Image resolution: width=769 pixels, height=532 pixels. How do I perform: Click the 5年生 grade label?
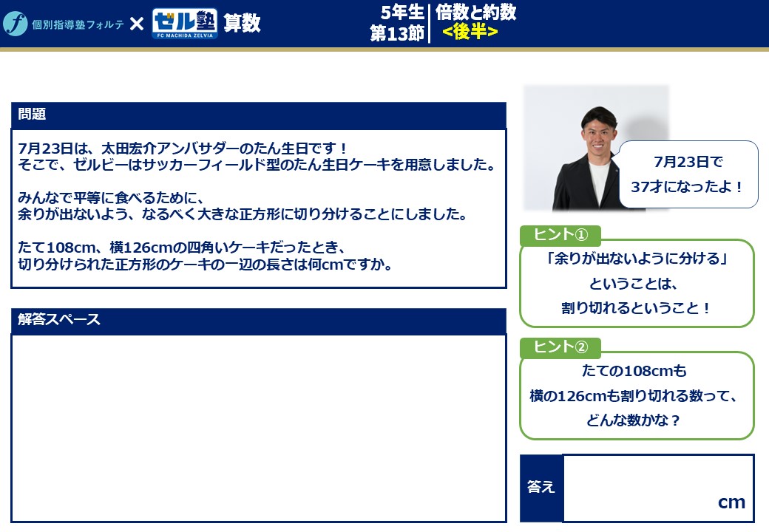tap(402, 12)
